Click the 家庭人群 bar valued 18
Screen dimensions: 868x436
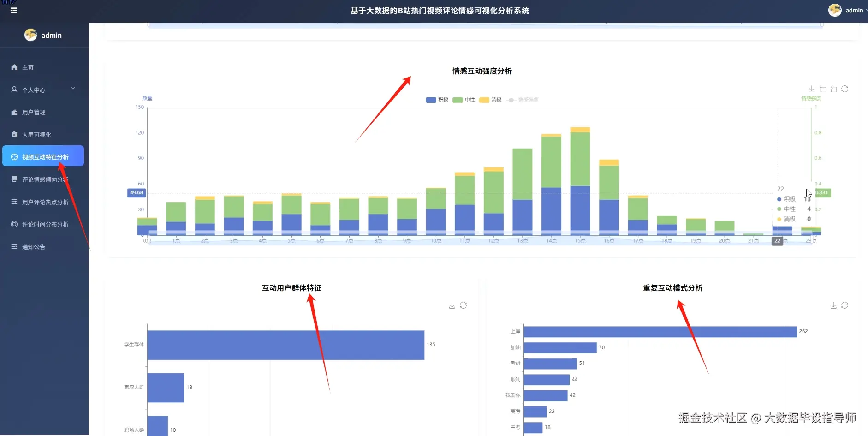pos(166,388)
